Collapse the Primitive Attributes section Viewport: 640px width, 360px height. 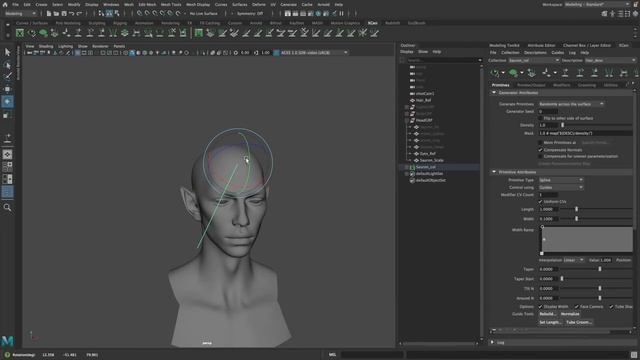(494, 172)
